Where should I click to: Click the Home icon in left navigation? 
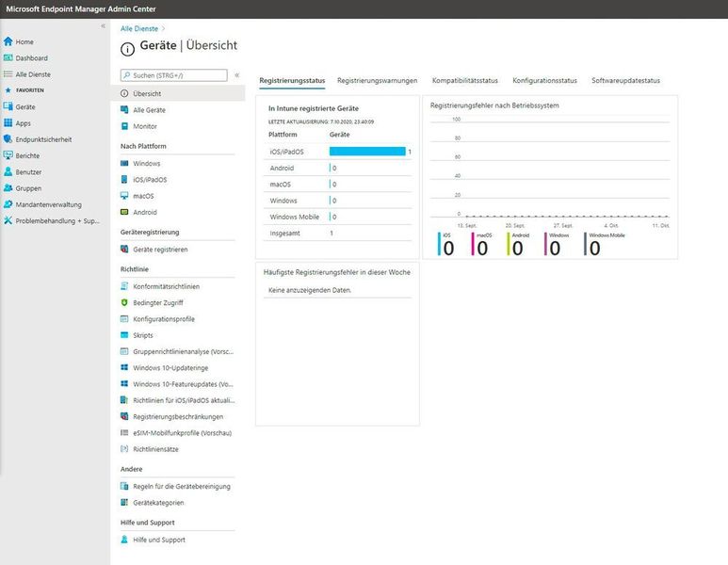tap(8, 41)
